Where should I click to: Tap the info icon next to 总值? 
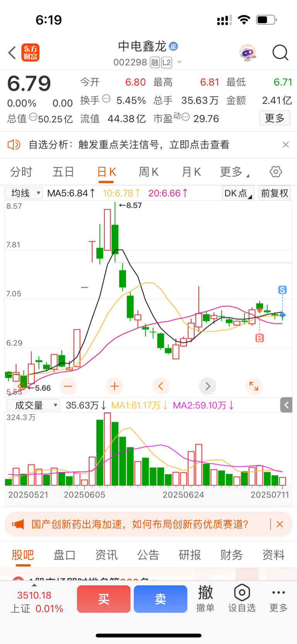point(33,117)
